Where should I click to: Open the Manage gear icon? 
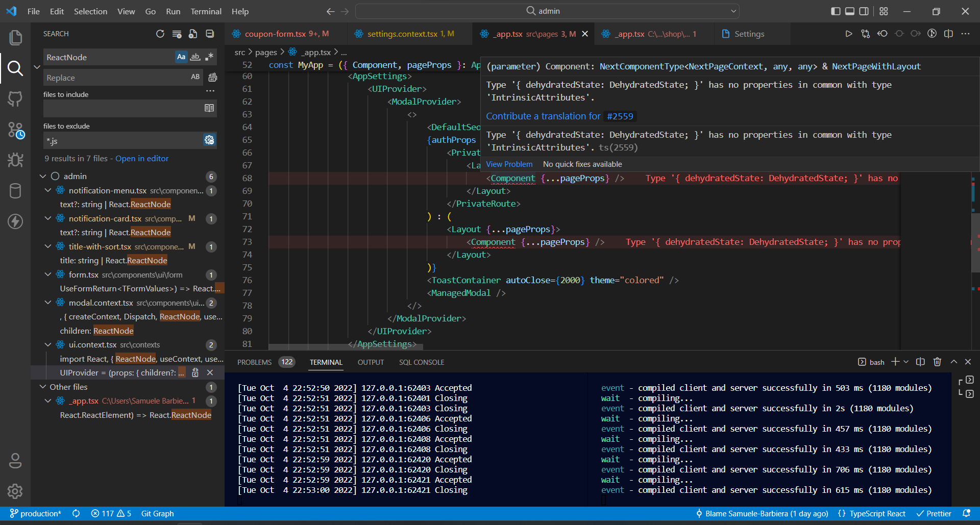click(x=15, y=491)
